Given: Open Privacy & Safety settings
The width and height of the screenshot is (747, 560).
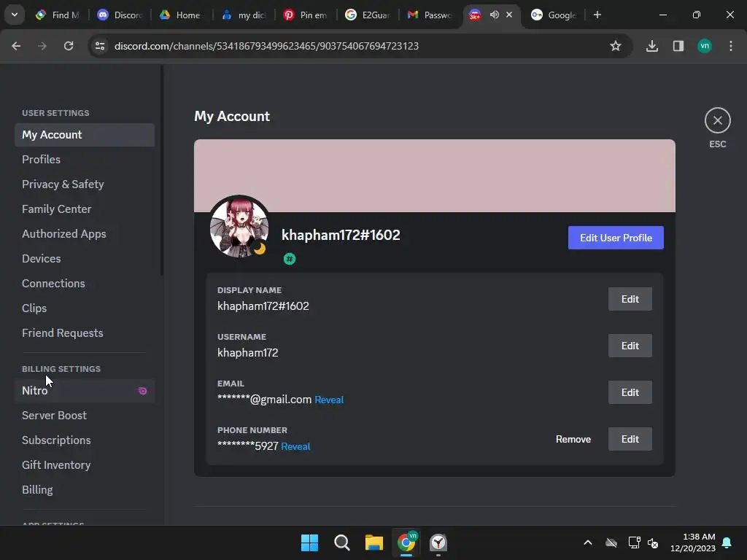Looking at the screenshot, I should click(85, 184).
